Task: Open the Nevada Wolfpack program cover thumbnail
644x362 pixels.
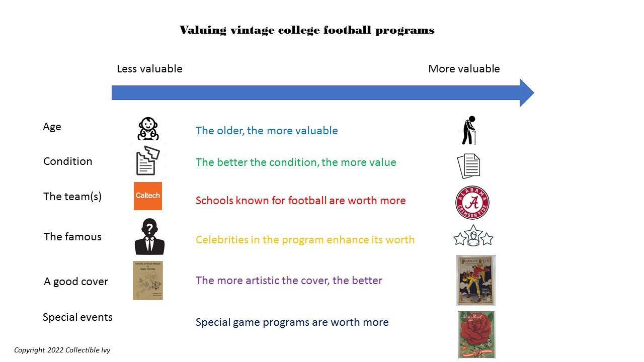Action: [148, 281]
